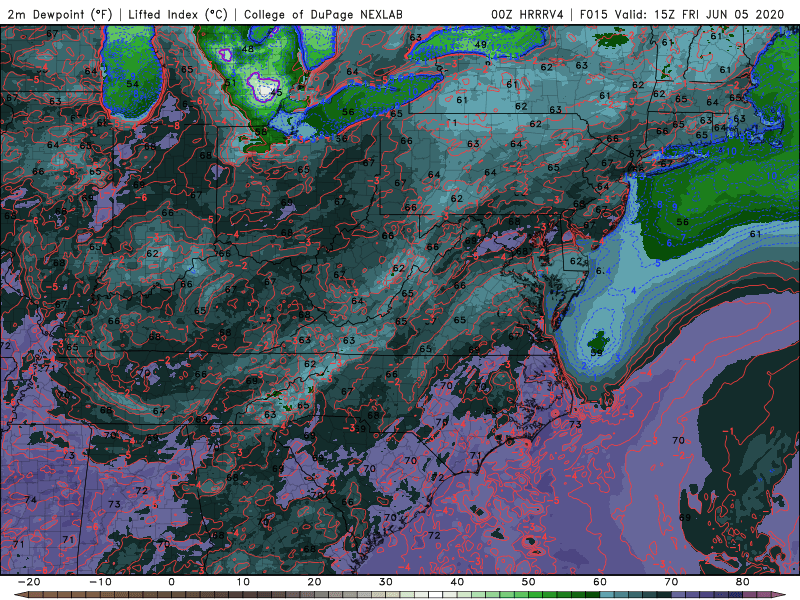Click the dewpoint value 54 on Lake Michigan
This screenshot has width=800, height=600.
pyautogui.click(x=133, y=84)
